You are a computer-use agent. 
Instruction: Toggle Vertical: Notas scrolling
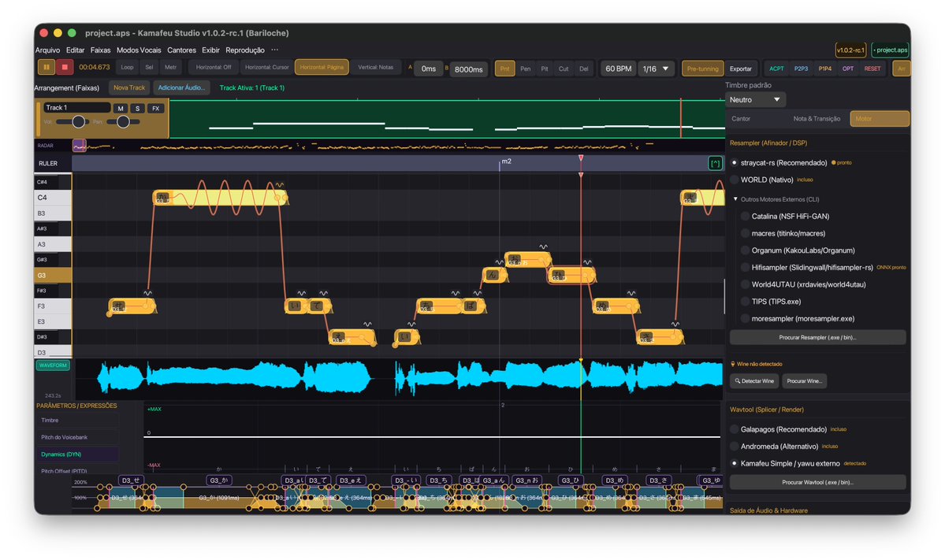coord(375,68)
